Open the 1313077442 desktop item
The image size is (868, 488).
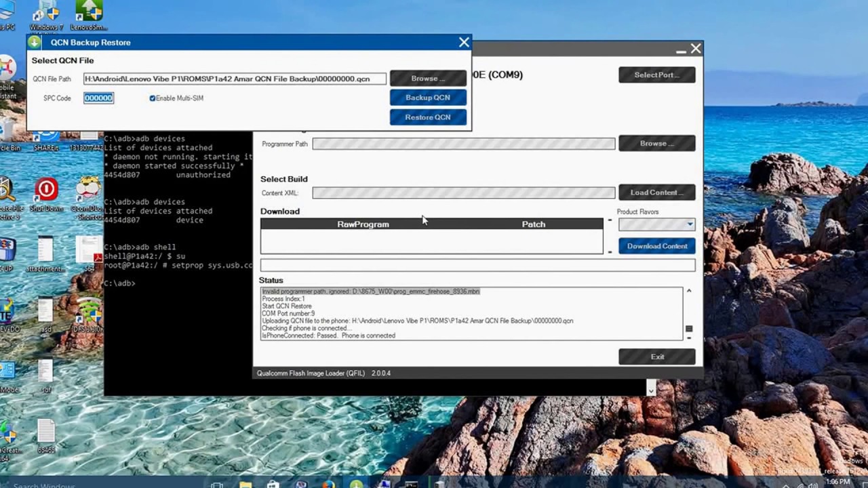(x=87, y=140)
